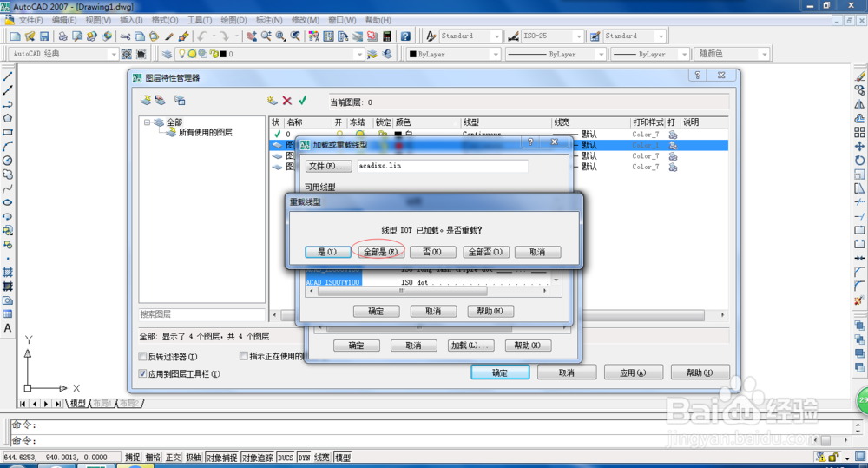This screenshot has height=468, width=868.
Task: Select the Rotate modify tool
Action: coord(859,160)
